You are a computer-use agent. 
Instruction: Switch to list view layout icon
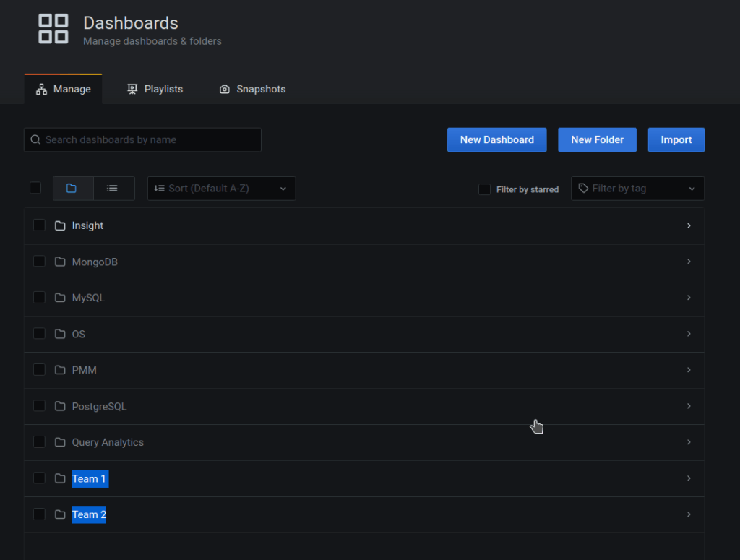pos(113,188)
